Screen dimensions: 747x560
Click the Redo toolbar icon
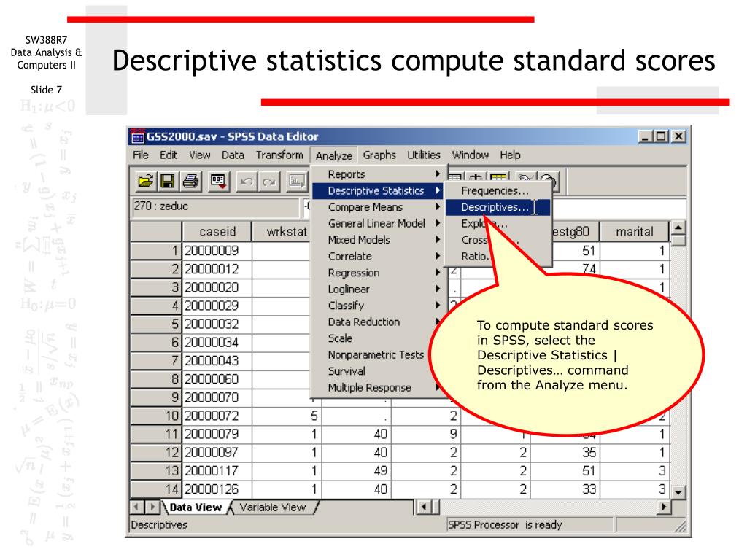click(x=268, y=182)
